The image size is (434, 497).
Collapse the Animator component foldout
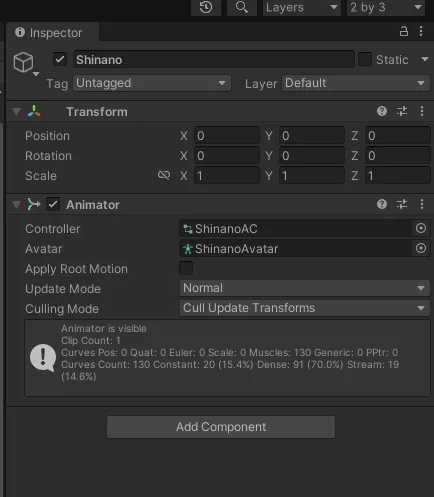tap(16, 204)
